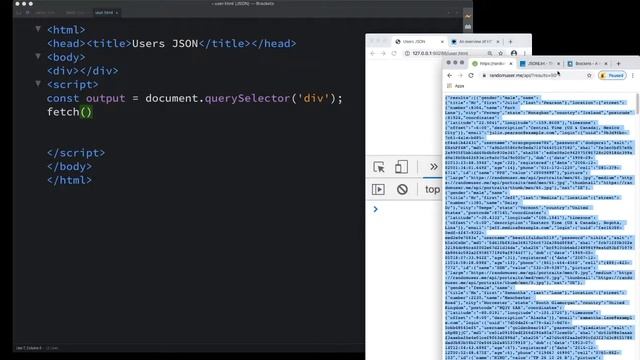Click the closing </script> tag line

(76, 153)
